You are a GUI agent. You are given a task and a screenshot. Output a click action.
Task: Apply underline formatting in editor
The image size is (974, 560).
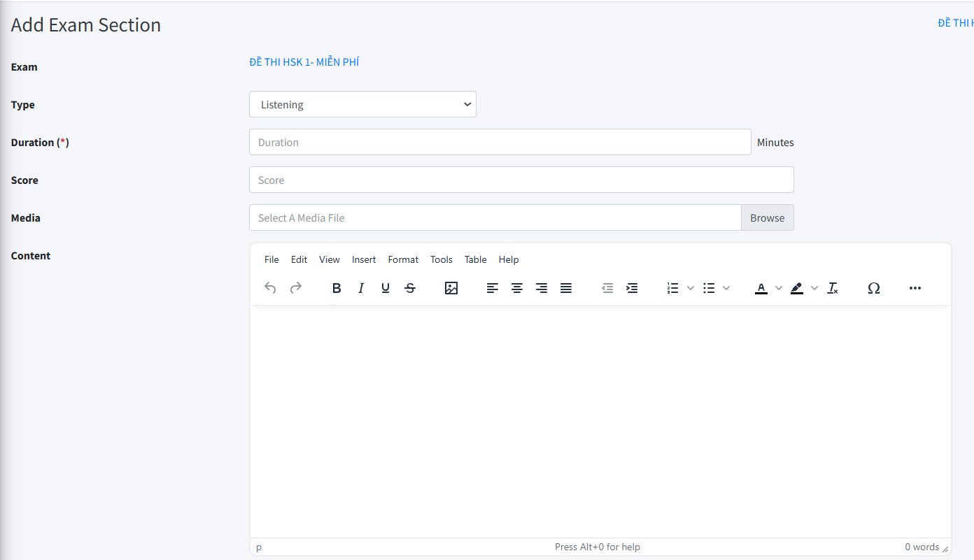click(386, 288)
